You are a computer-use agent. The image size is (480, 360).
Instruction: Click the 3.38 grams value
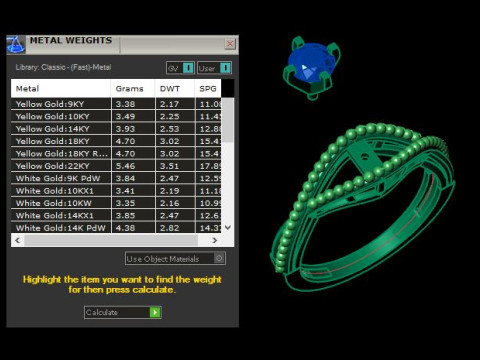pos(125,104)
